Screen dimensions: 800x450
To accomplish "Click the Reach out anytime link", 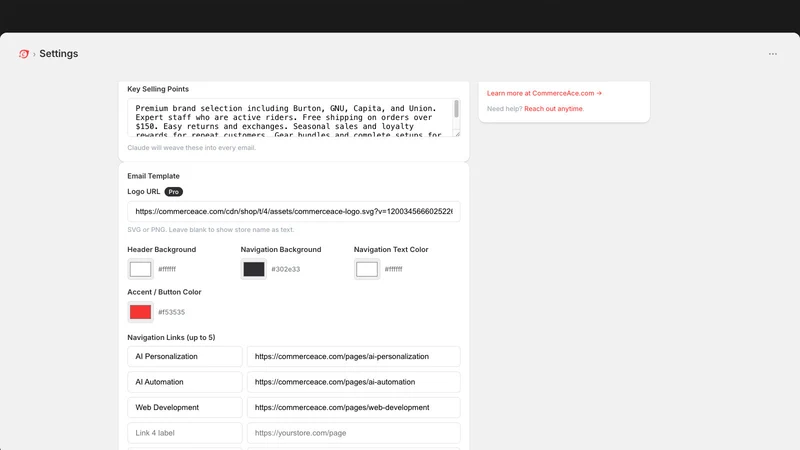I will pyautogui.click(x=554, y=109).
